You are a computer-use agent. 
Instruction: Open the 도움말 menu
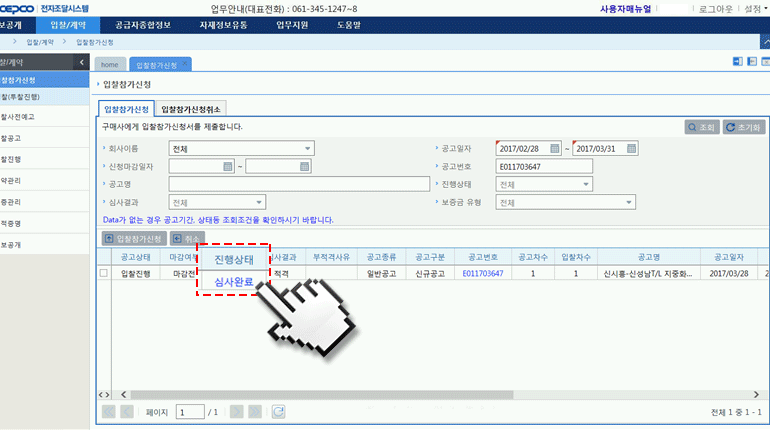coord(349,25)
